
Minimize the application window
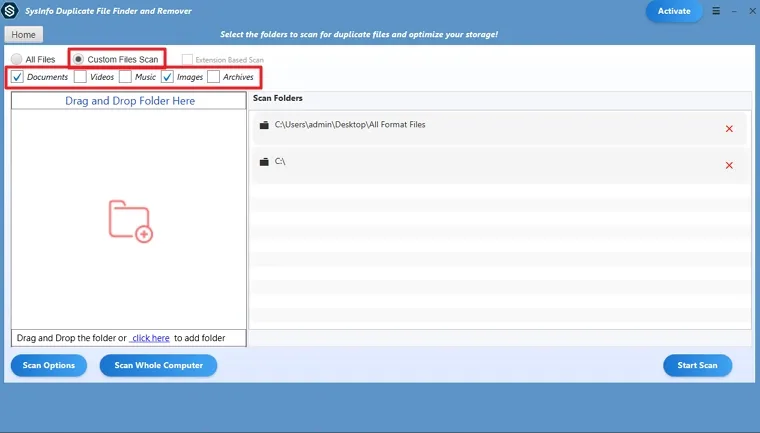point(734,11)
